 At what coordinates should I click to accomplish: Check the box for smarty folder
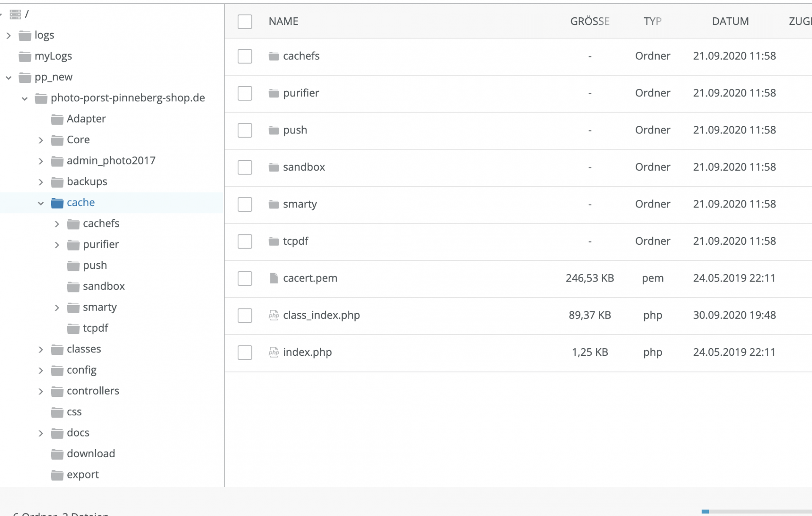point(245,205)
